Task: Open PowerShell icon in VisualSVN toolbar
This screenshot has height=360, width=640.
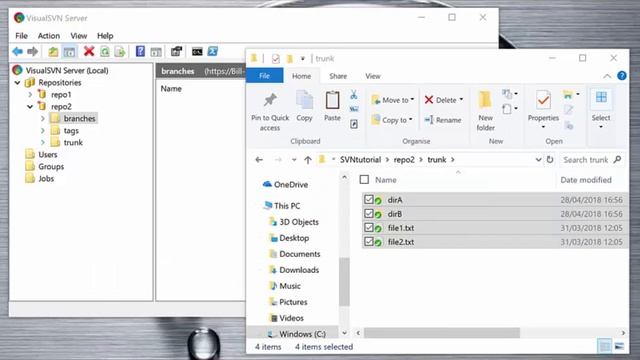Action: [213, 51]
